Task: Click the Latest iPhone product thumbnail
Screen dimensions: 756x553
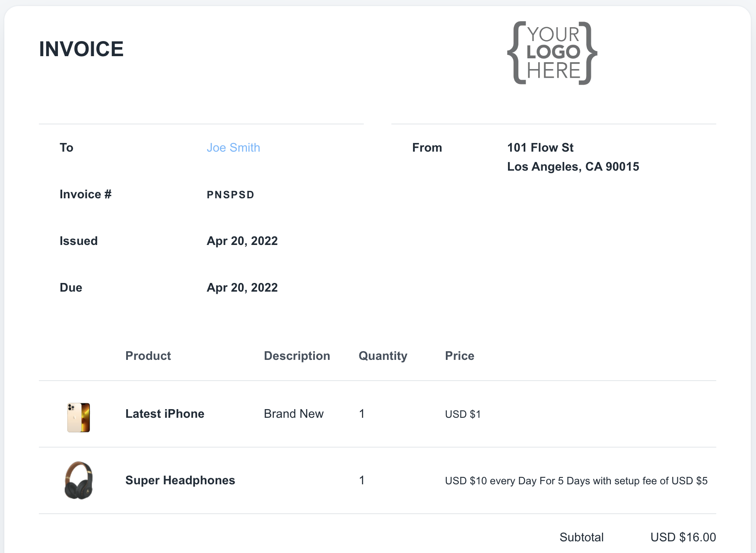Action: pyautogui.click(x=79, y=417)
